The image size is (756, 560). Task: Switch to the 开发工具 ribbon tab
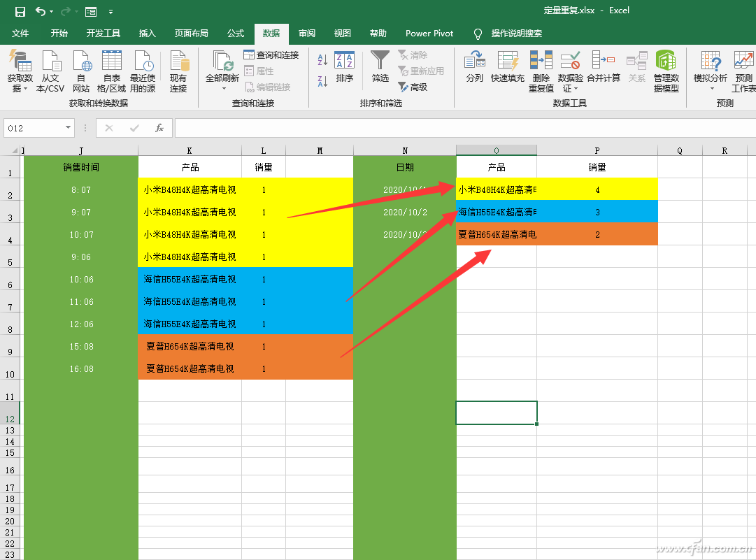tap(104, 34)
